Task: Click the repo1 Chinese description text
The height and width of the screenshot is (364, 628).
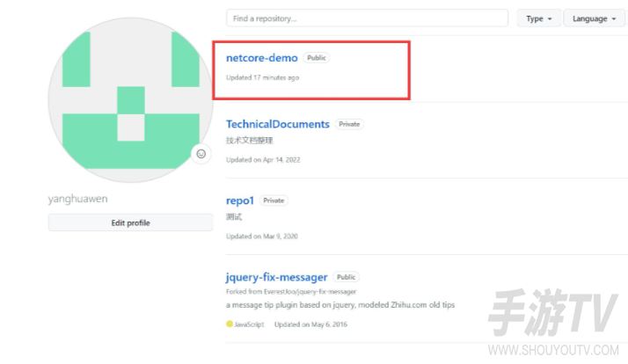Action: click(234, 216)
